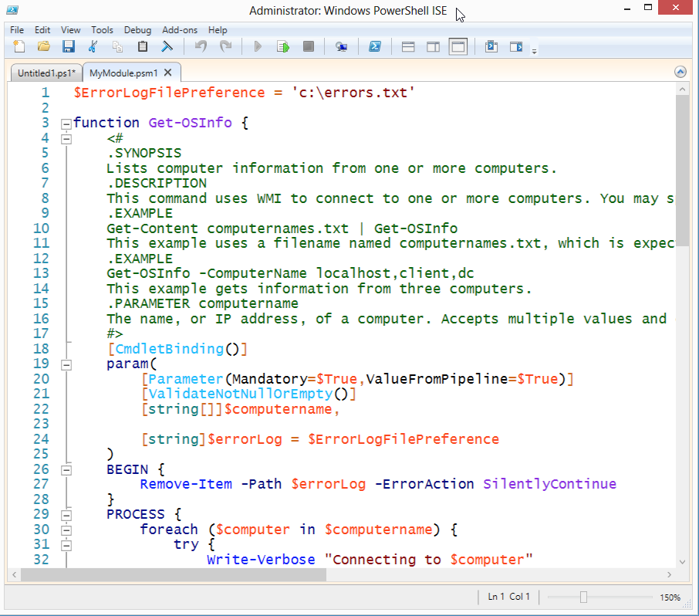Open the Add-ons menu
The width and height of the screenshot is (699, 616).
pyautogui.click(x=180, y=30)
